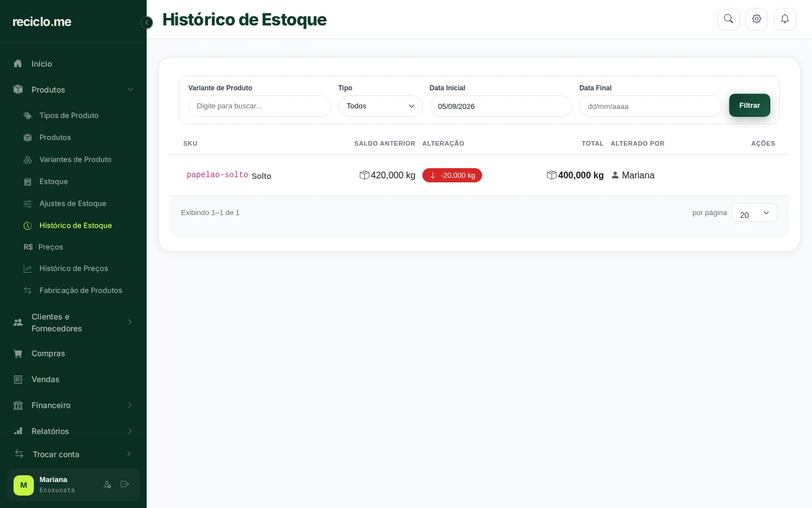The width and height of the screenshot is (812, 508).
Task: Click the clock icon for Histórico de Estoque
Action: coord(28,226)
